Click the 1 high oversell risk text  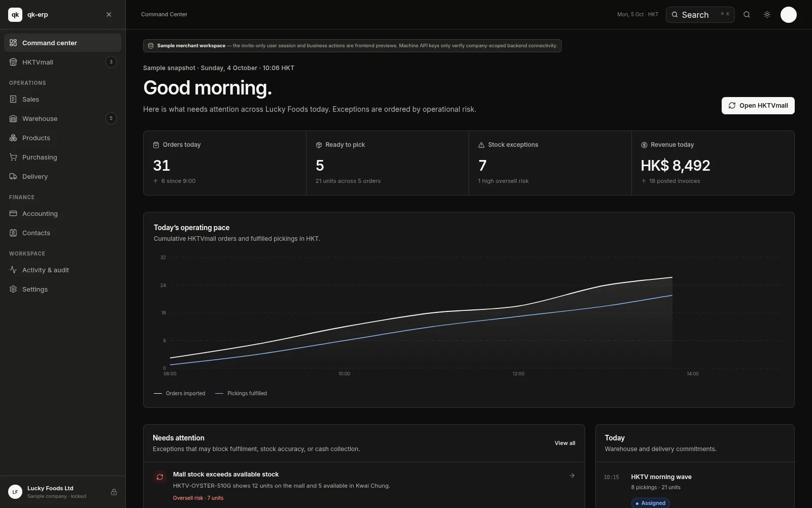click(x=503, y=181)
